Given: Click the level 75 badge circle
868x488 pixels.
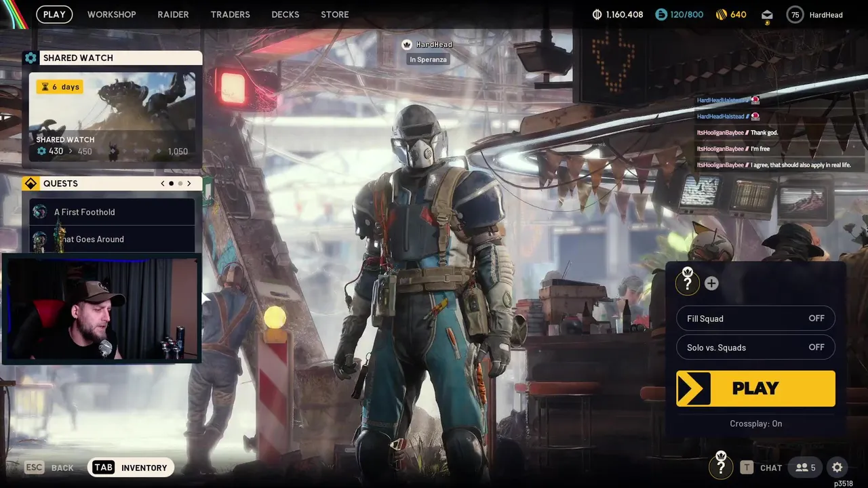Looking at the screenshot, I should (x=795, y=14).
